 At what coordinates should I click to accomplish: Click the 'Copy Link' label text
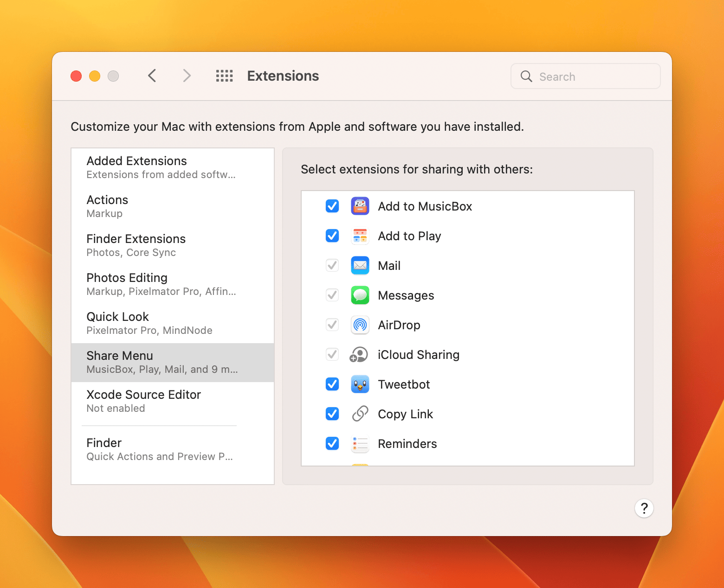click(405, 414)
